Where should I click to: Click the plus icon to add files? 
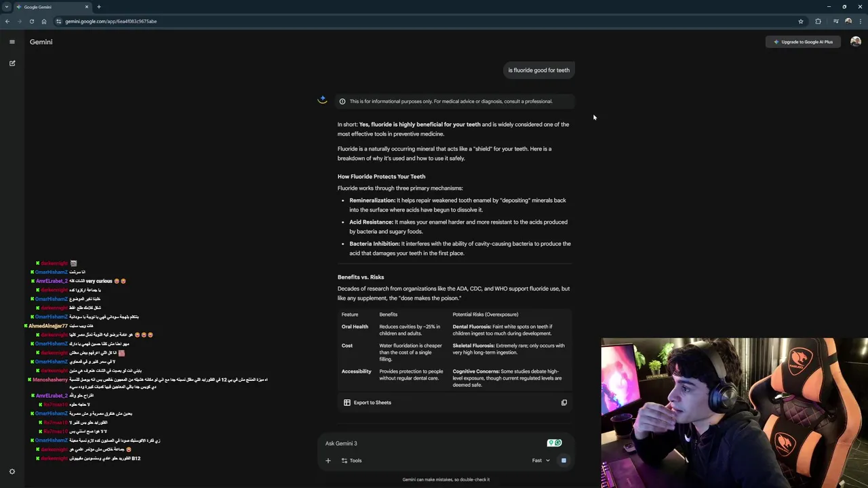[x=328, y=461]
